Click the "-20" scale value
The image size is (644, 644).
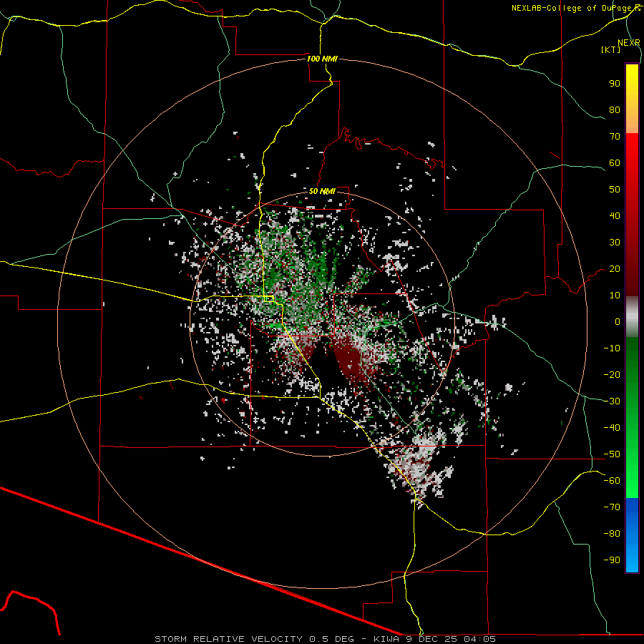[x=612, y=375]
